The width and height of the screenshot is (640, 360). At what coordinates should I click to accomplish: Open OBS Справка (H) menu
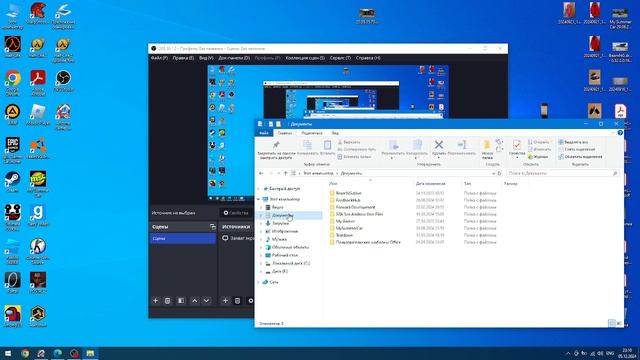[x=368, y=58]
